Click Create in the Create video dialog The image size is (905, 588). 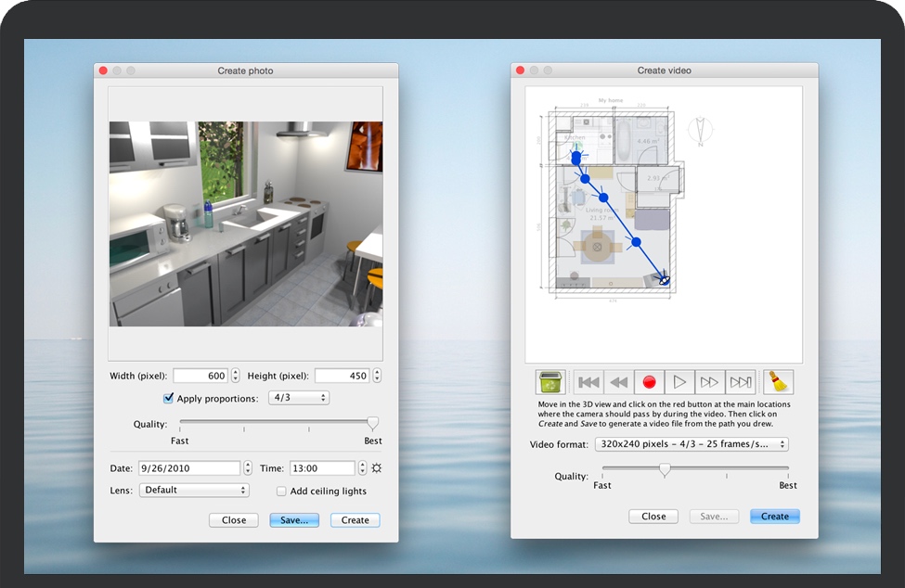click(774, 517)
